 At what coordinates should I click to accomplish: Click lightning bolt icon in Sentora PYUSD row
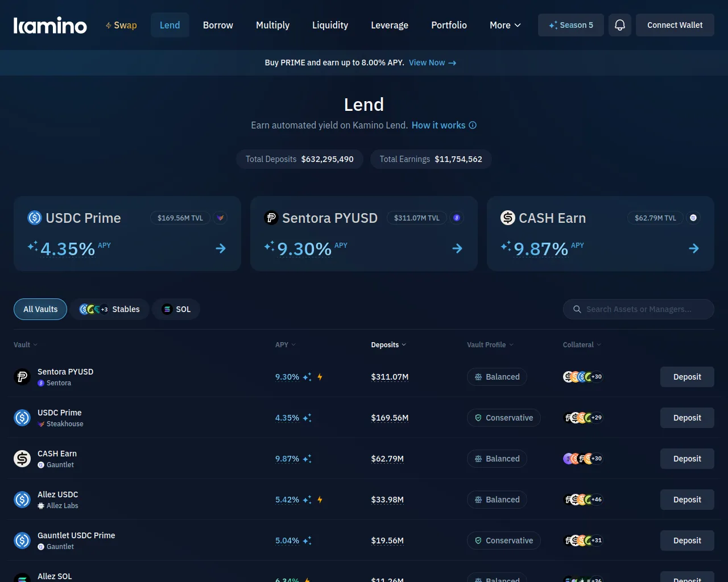[320, 377]
